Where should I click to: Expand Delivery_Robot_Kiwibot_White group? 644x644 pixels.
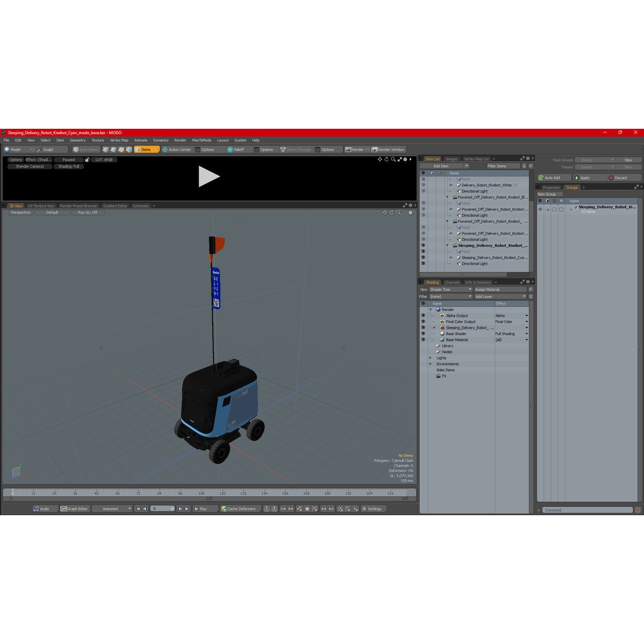click(451, 185)
